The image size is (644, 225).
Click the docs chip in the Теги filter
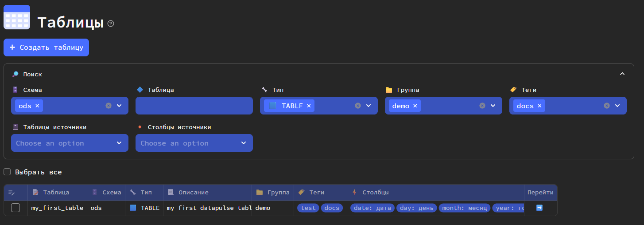[x=529, y=106]
